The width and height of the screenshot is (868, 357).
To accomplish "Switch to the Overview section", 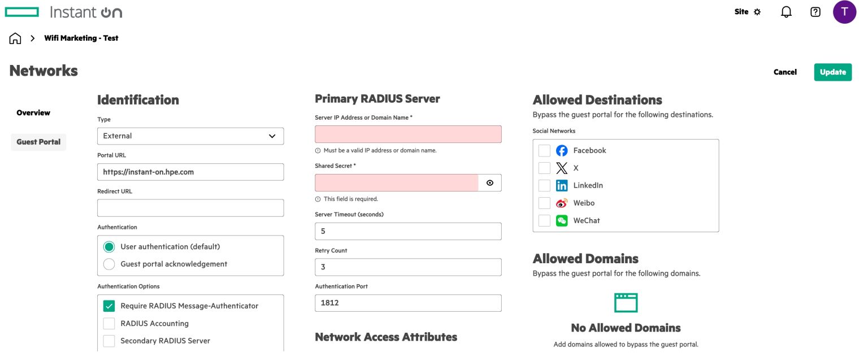I will pyautogui.click(x=32, y=112).
